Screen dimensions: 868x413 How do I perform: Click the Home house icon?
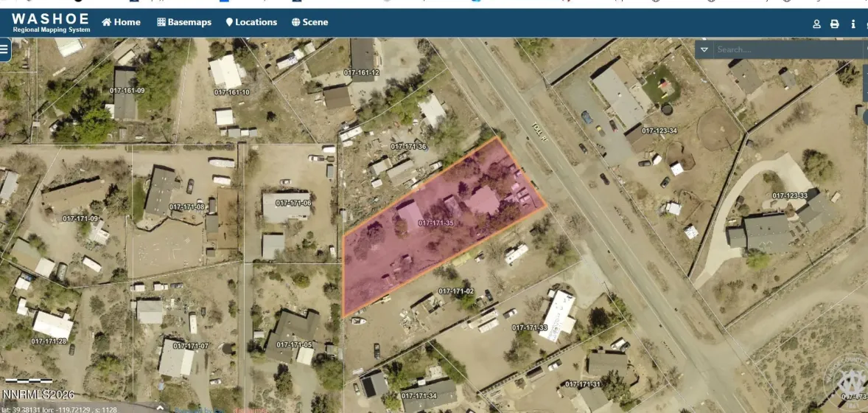coord(107,22)
